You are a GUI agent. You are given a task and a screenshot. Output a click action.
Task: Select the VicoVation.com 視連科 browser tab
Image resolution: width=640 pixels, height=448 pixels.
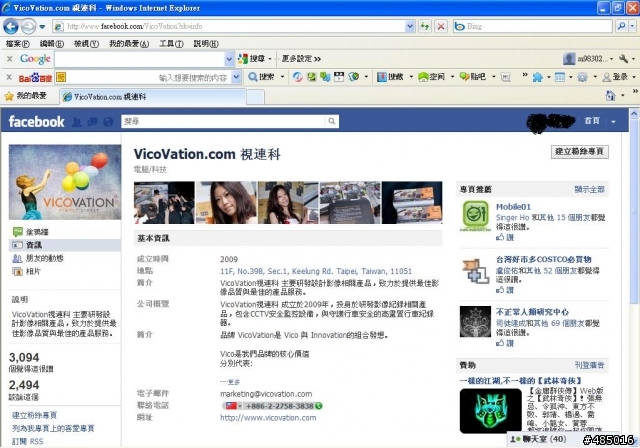(x=153, y=97)
